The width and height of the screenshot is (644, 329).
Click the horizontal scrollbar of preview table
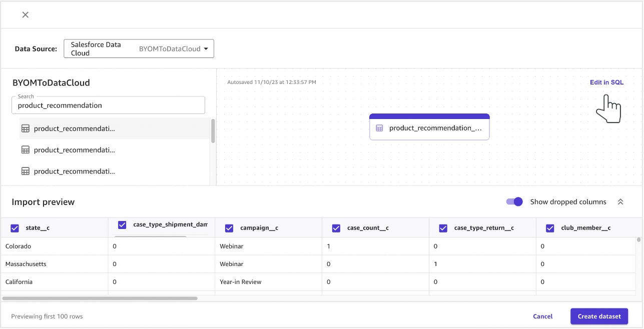[100, 298]
